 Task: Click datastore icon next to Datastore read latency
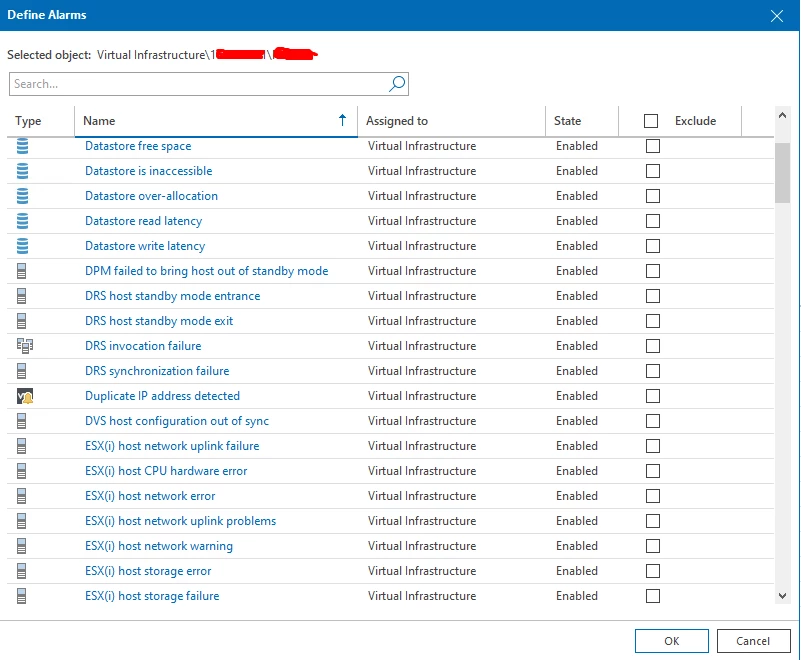pyautogui.click(x=23, y=221)
